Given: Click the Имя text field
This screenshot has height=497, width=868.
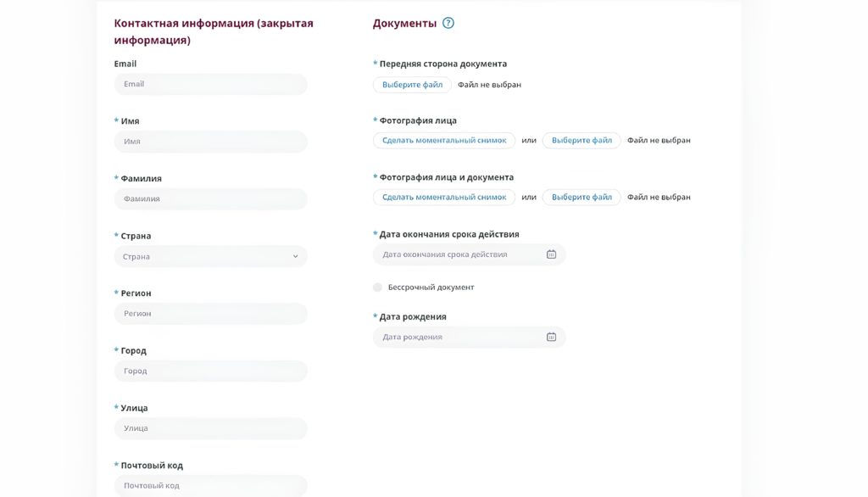Looking at the screenshot, I should [210, 142].
